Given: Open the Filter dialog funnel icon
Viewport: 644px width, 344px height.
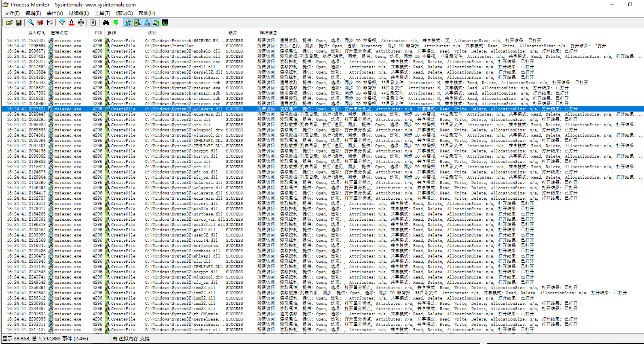Looking at the screenshot, I should (62, 23).
